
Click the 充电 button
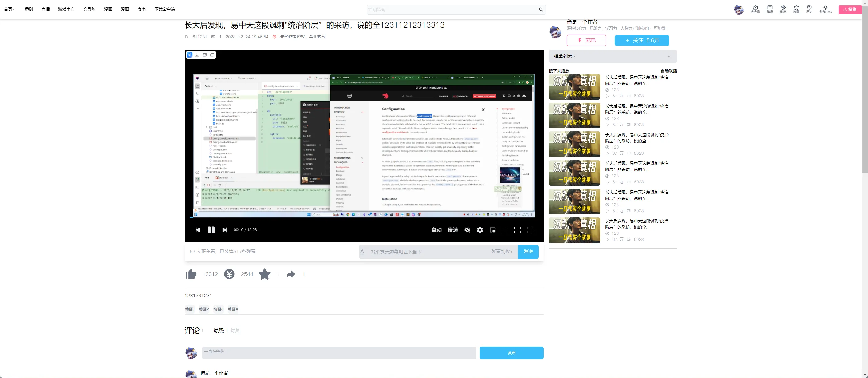pos(586,40)
